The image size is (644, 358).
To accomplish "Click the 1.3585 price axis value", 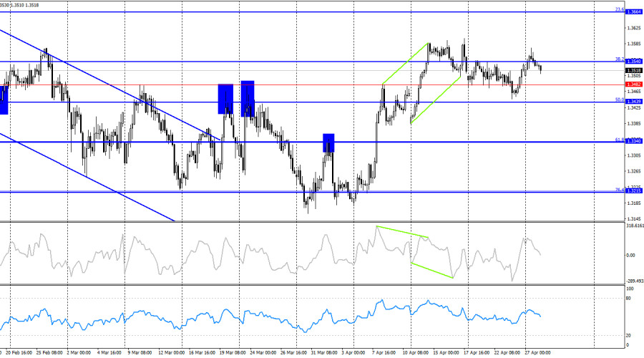I will 634,44.
